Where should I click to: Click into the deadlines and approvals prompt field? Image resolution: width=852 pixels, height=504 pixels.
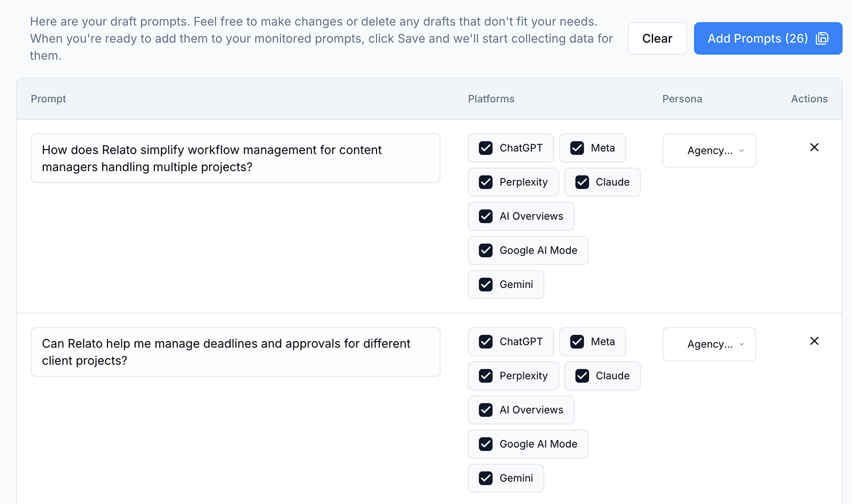235,352
